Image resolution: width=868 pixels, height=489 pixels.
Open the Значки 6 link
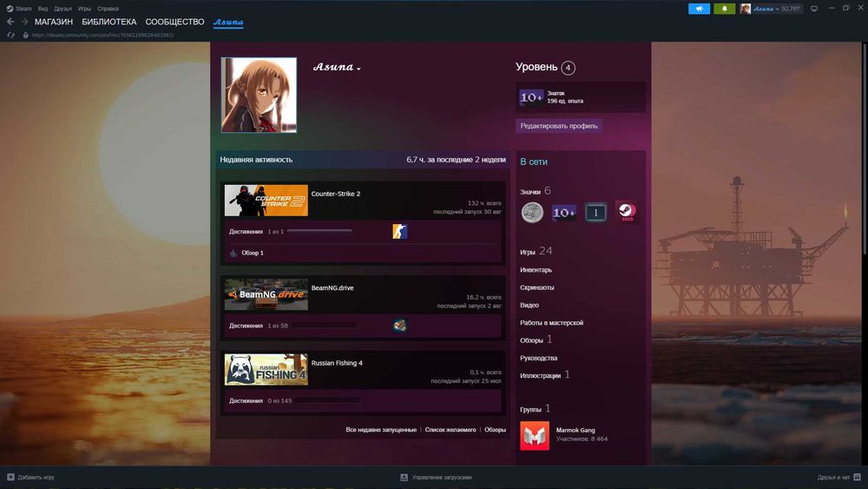tap(536, 191)
